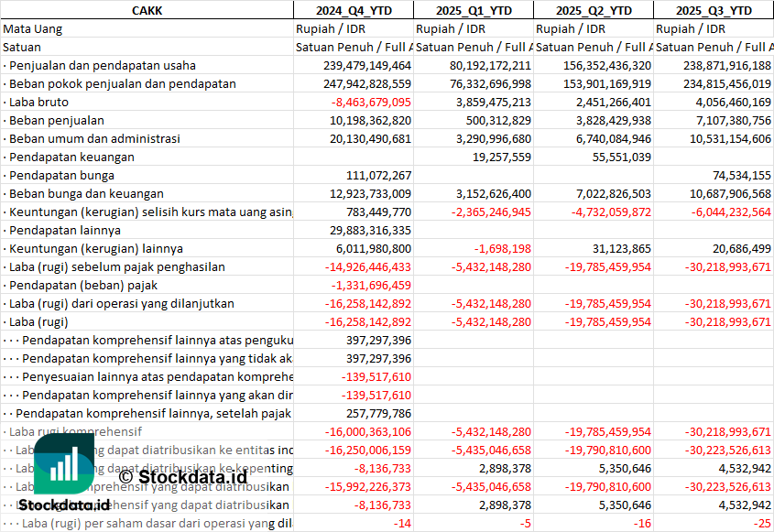This screenshot has width=774, height=532.
Task: Select the CAKK header cell
Action: (147, 10)
